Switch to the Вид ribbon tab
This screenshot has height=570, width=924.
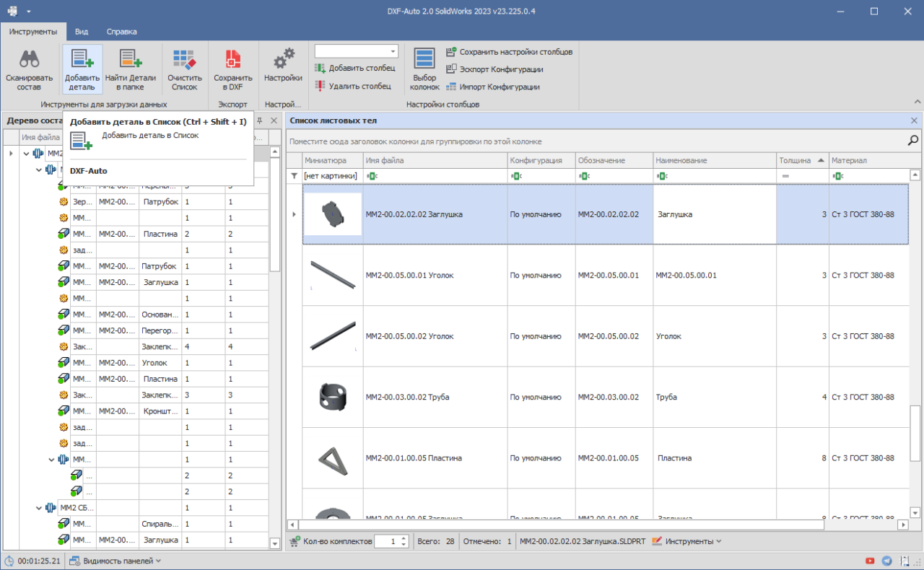pos(82,32)
